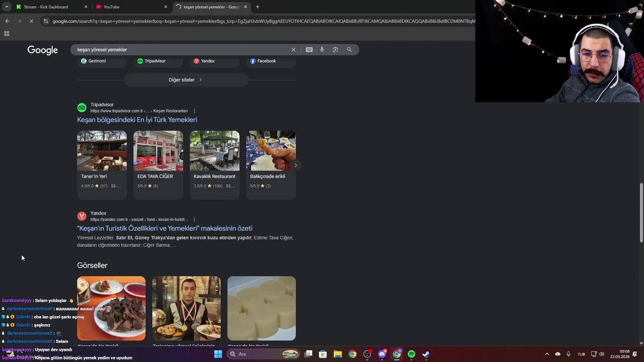
Task: Open Keşan bölgesindeki En İyi Türk Yemekleri link
Action: click(137, 120)
